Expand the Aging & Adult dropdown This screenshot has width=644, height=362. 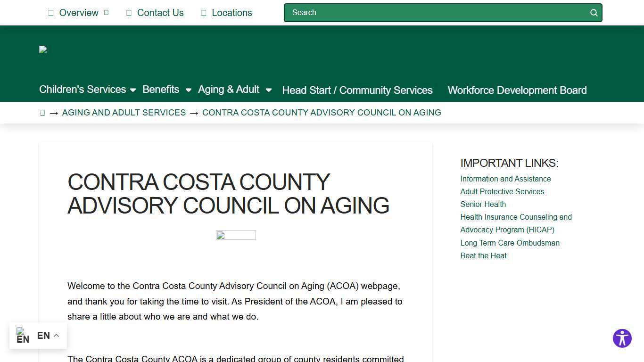[x=268, y=90]
